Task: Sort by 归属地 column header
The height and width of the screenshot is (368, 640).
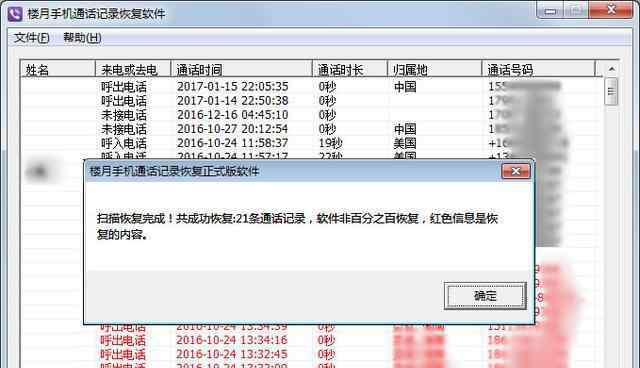Action: 435,70
